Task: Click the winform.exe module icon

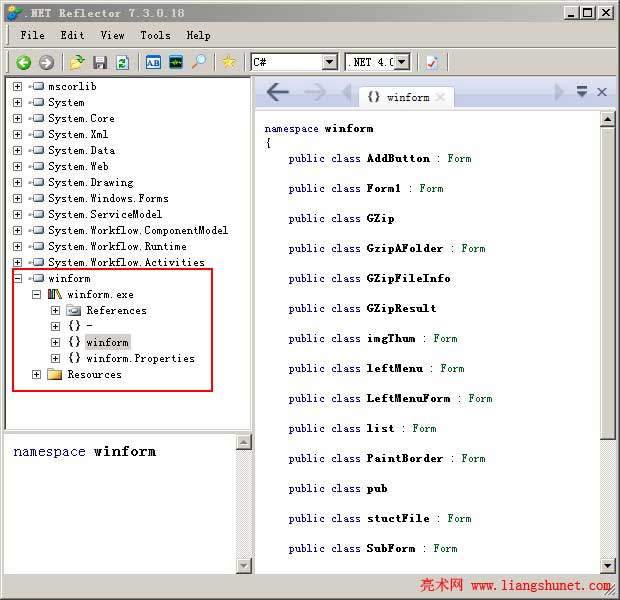Action: pyautogui.click(x=55, y=294)
